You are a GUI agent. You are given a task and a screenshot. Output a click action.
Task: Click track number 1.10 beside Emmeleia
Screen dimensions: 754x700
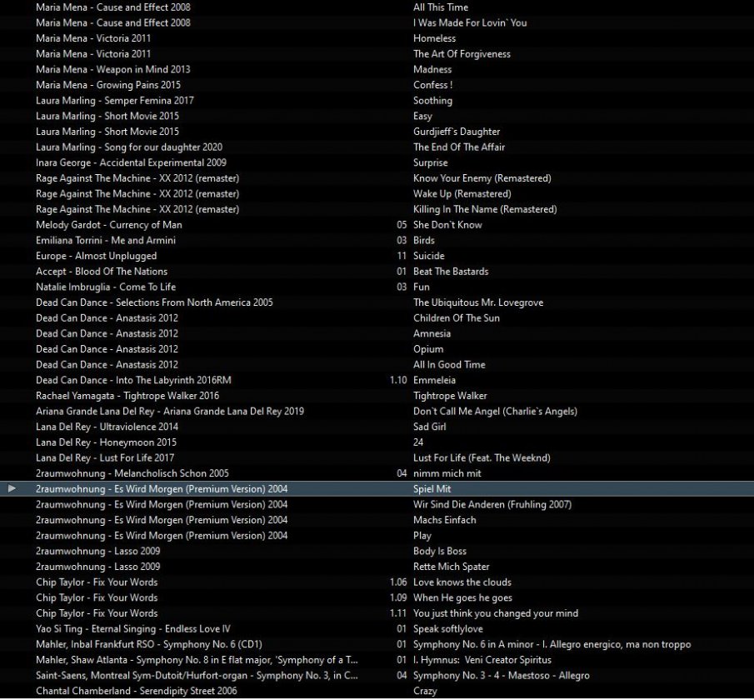398,380
